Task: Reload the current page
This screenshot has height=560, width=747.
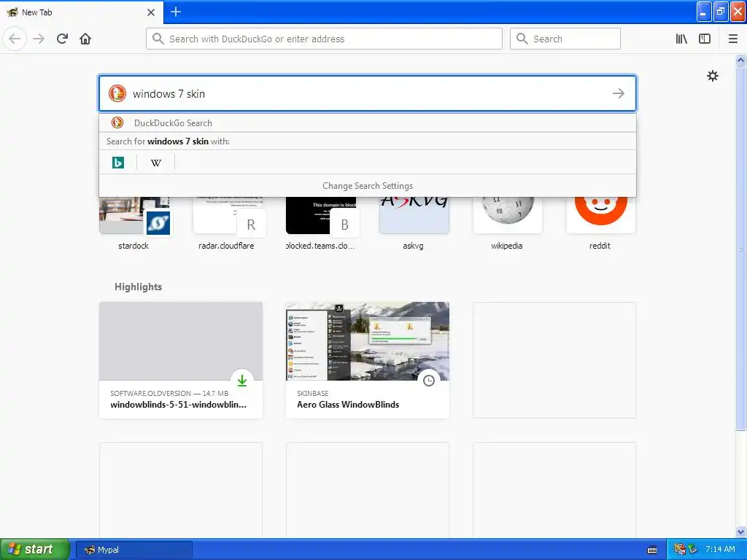Action: (63, 39)
